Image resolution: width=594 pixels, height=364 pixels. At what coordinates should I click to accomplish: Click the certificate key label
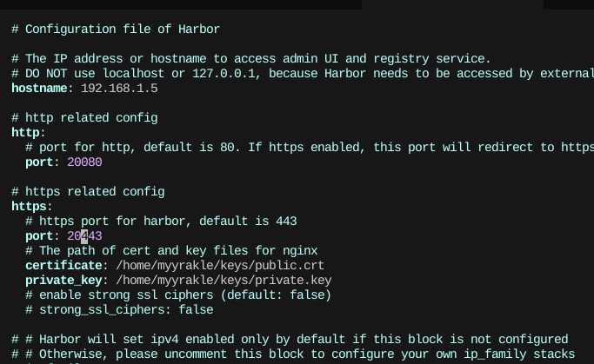click(x=63, y=266)
